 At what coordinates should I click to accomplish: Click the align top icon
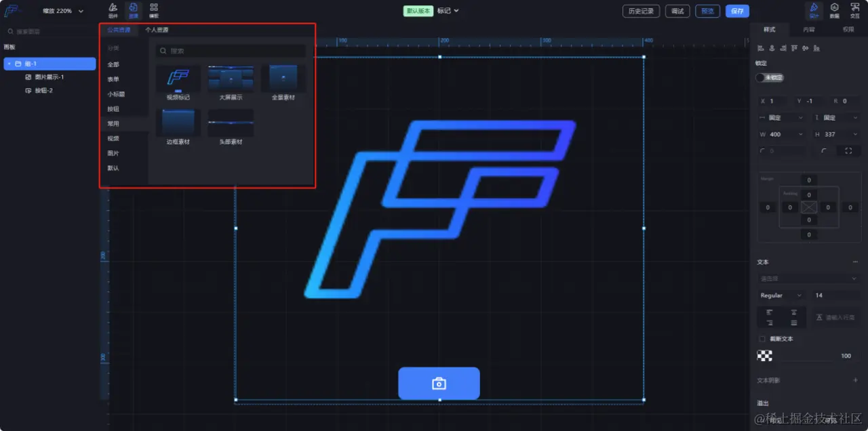coord(794,48)
